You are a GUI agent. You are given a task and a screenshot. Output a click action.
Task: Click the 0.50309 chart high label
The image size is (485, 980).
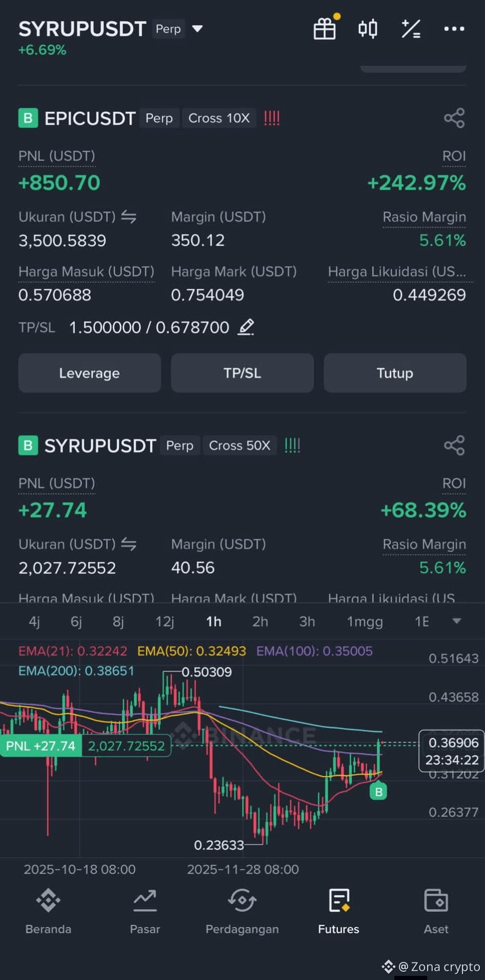[x=207, y=672]
